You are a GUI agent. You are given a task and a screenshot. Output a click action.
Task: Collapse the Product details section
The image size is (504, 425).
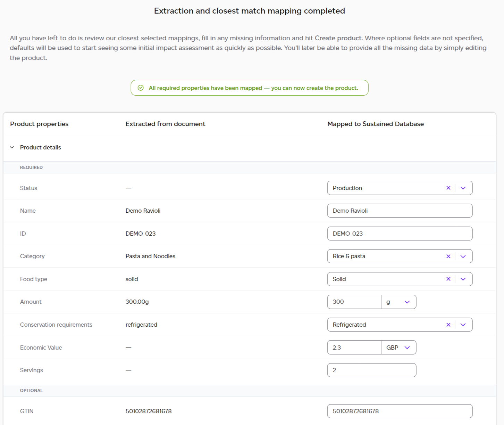pyautogui.click(x=12, y=147)
